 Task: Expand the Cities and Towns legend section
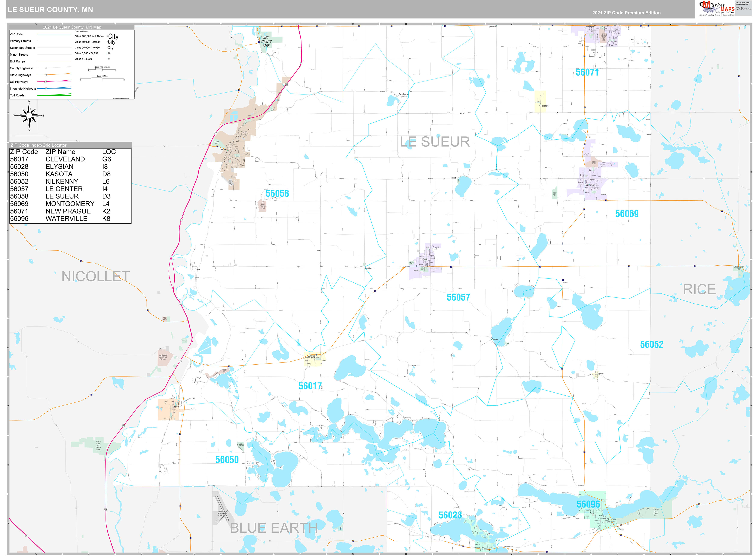[x=82, y=31]
